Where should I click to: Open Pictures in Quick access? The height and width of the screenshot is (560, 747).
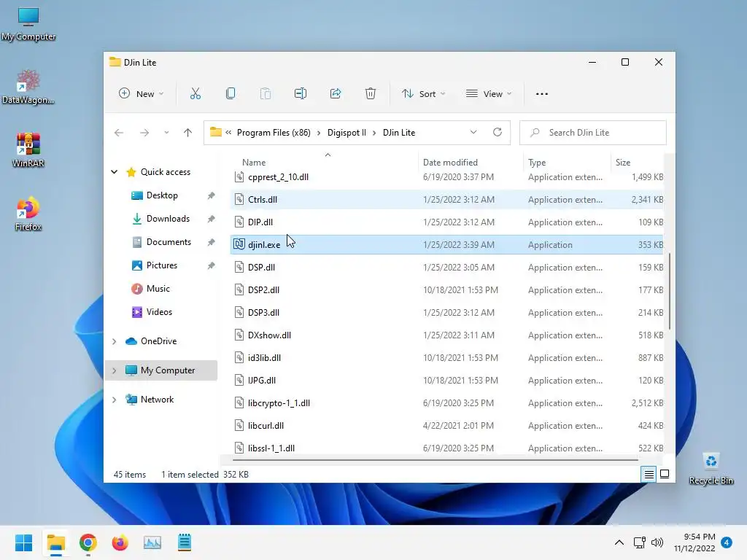click(161, 265)
